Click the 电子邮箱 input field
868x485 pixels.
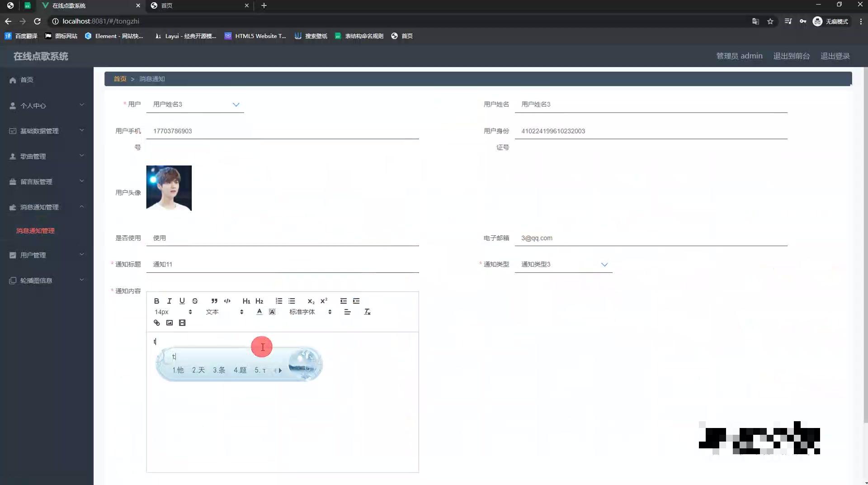(651, 238)
